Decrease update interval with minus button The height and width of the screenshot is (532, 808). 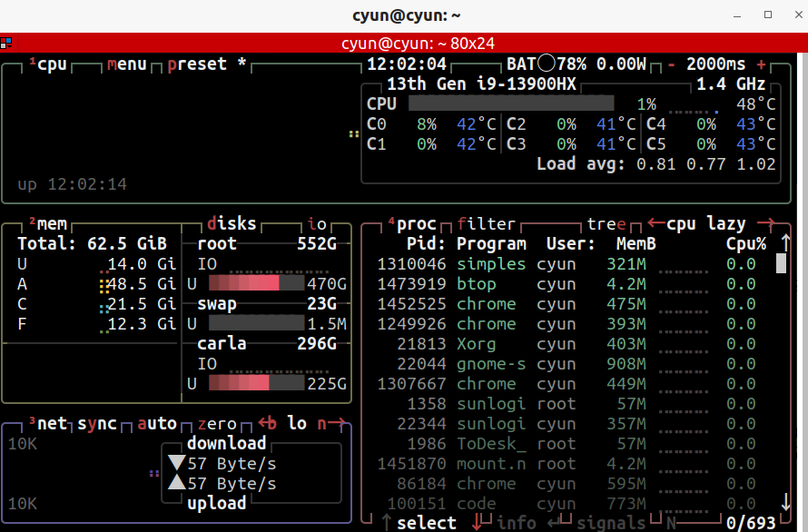click(x=672, y=64)
